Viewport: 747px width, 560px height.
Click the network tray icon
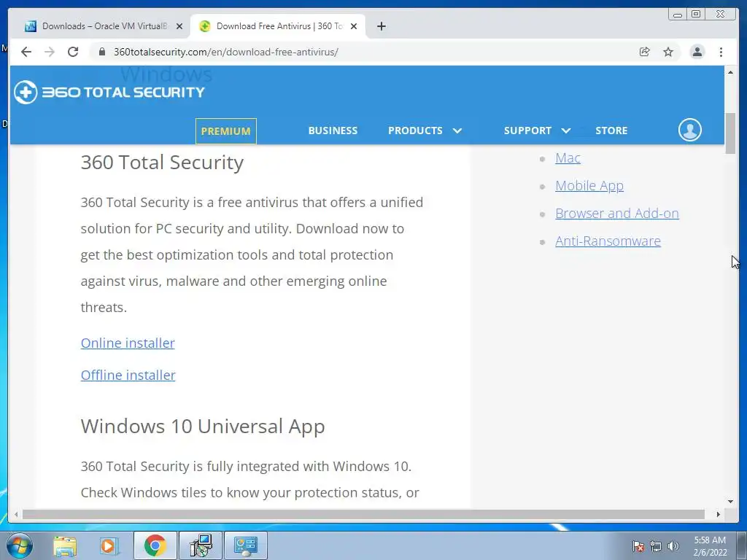click(656, 546)
